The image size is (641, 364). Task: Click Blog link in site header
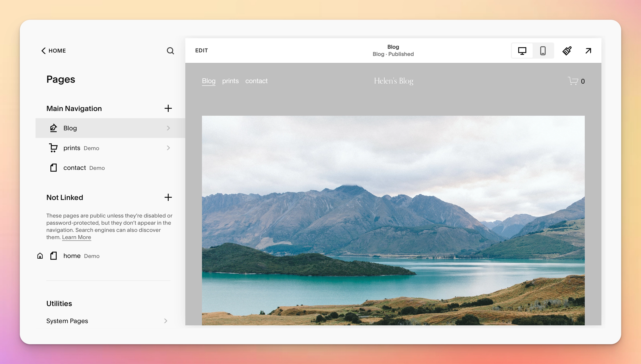coord(209,81)
